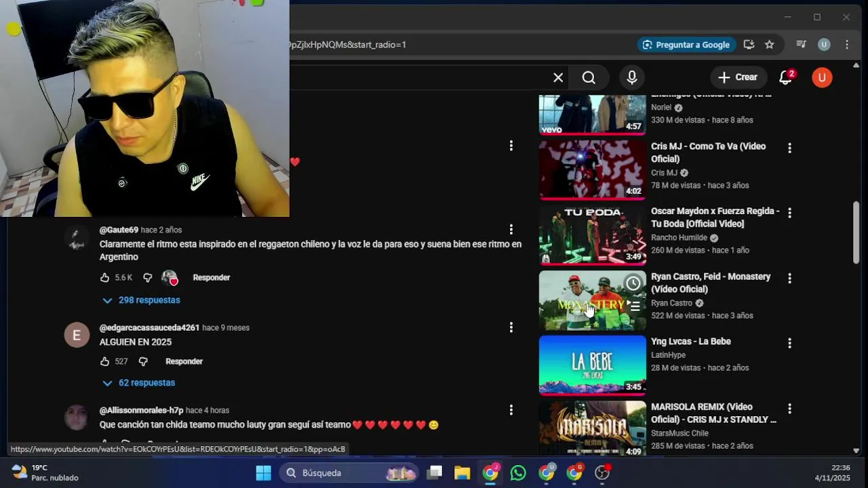Open Ryan Castro, Feid - Monastery title

coord(711,283)
